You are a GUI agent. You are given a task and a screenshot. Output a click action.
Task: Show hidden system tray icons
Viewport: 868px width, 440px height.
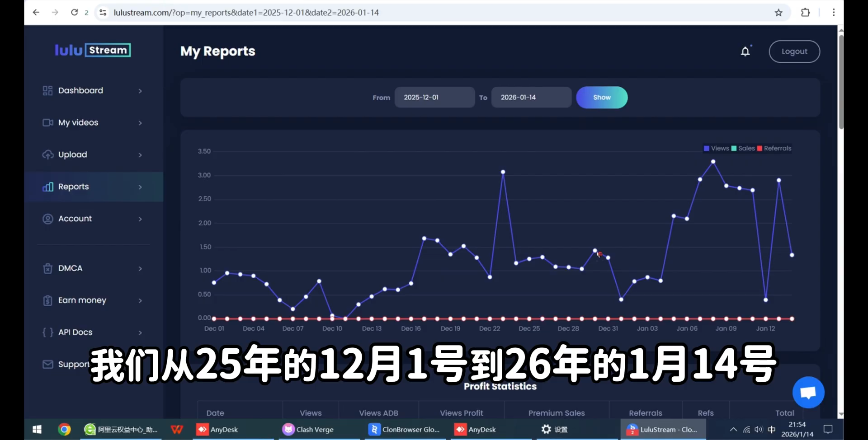tap(733, 430)
